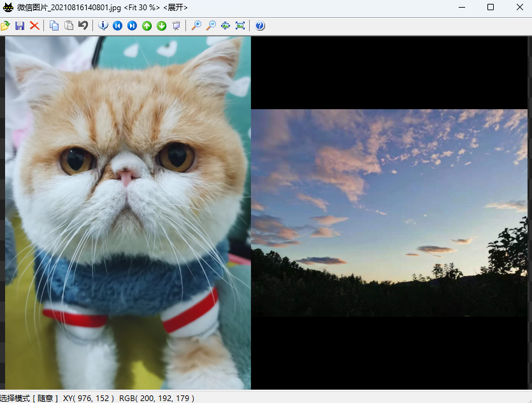Click the cat app icon in the title bar
The width and height of the screenshot is (532, 403).
click(8, 7)
